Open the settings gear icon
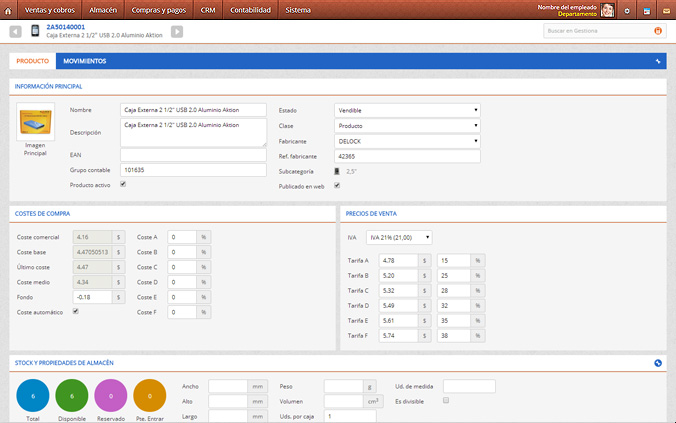Image resolution: width=676 pixels, height=423 pixels. [x=627, y=10]
